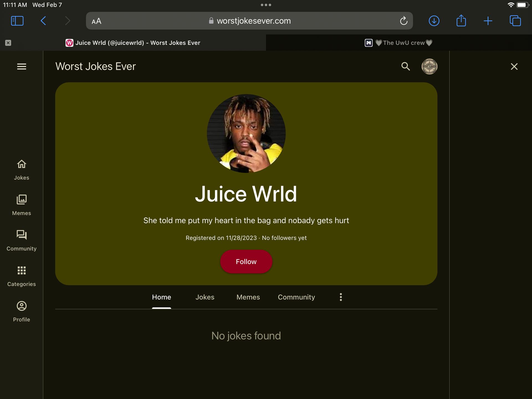
Task: Open Safari downloads icon
Action: click(x=434, y=21)
